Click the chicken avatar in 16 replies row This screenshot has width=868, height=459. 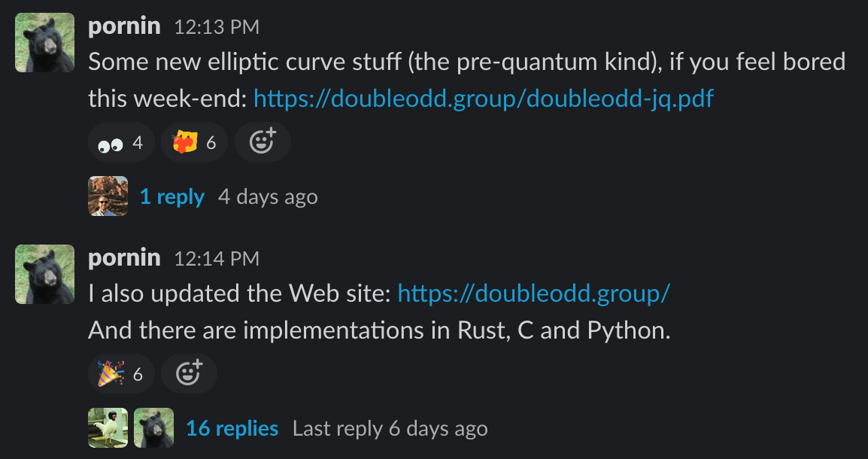(x=108, y=428)
